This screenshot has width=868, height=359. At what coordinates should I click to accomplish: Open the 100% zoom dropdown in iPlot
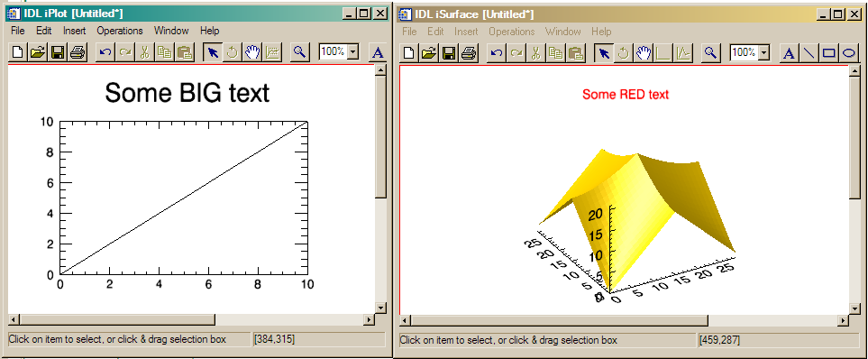[352, 52]
